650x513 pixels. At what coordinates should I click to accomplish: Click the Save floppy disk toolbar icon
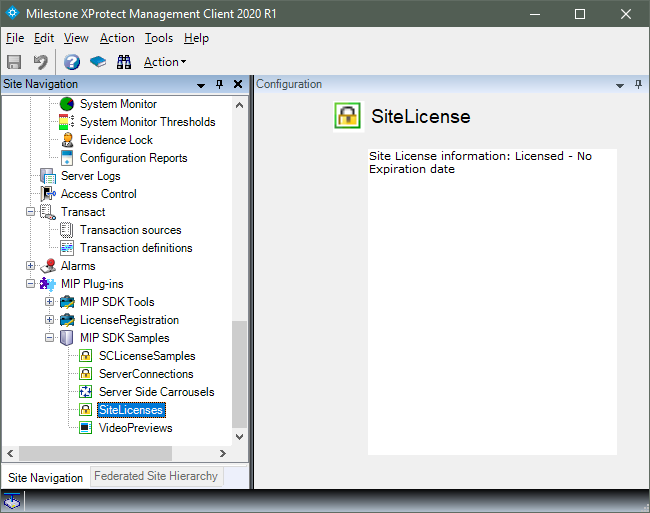[14, 62]
